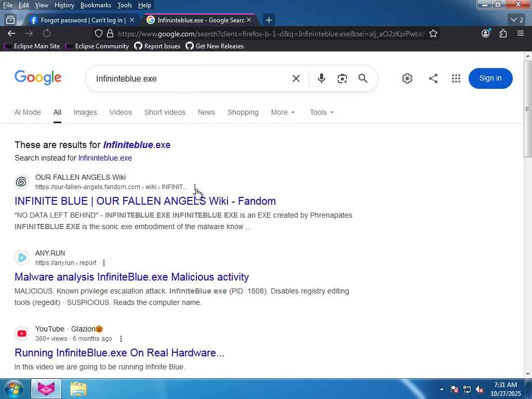Open Google quick settings gear icon
Screen dimensions: 532x399
tap(407, 78)
